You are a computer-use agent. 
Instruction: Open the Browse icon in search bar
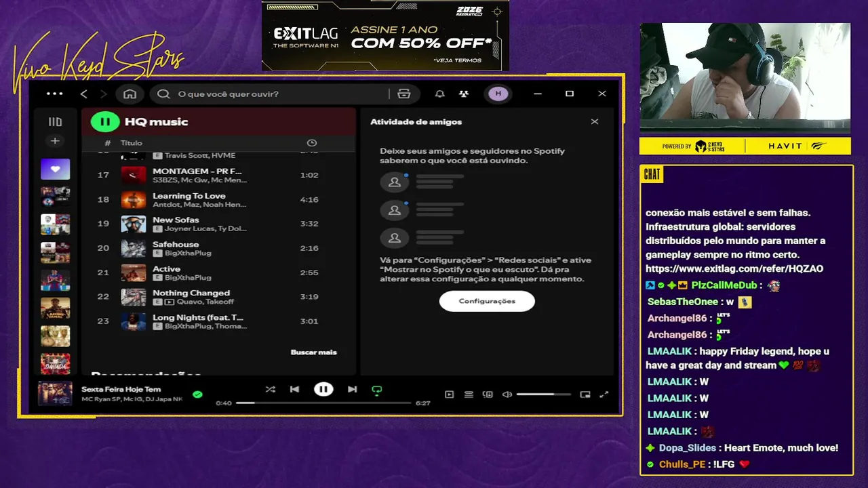pos(404,94)
